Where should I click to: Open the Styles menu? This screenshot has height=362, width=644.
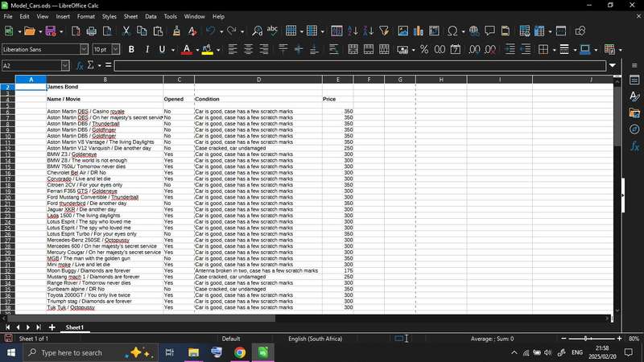click(x=109, y=16)
